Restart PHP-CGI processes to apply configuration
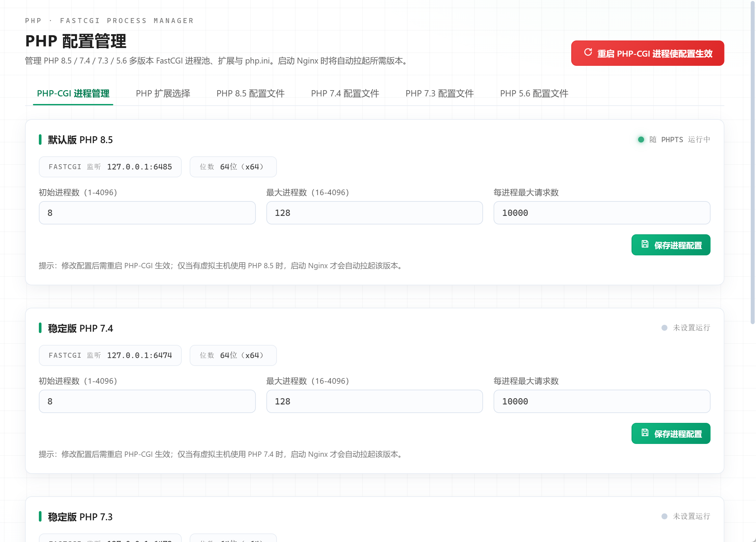The height and width of the screenshot is (542, 756). [x=647, y=53]
